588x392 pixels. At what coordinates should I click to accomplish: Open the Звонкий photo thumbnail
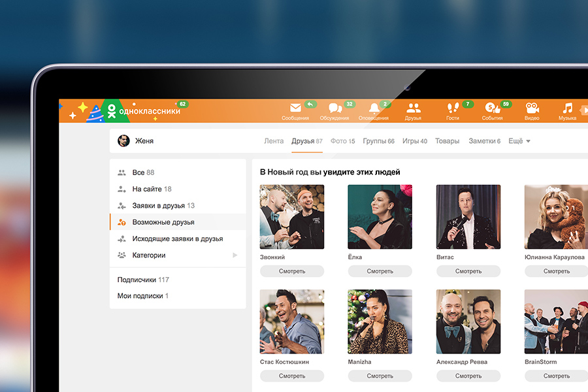292,217
